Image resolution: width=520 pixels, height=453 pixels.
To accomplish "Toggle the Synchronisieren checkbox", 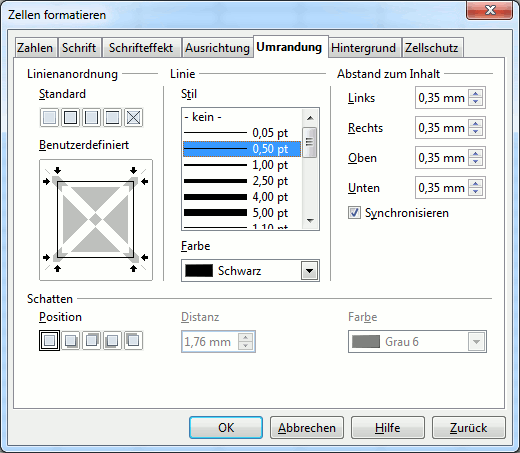I will pyautogui.click(x=354, y=213).
